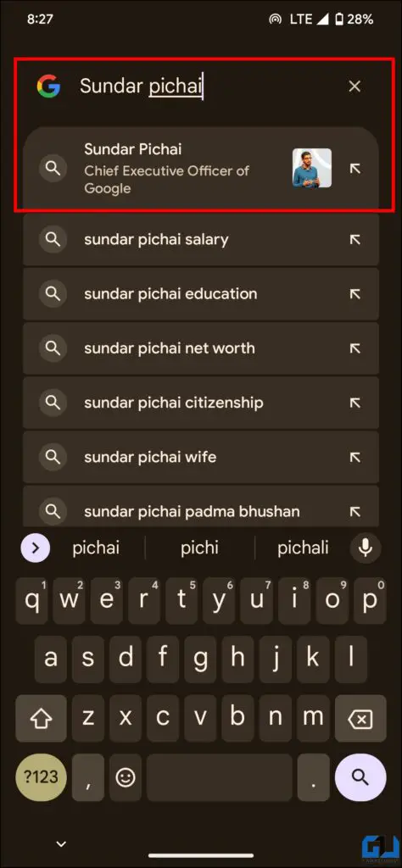402x868 pixels.
Task: Open the emoji keyboard
Action: [126, 777]
